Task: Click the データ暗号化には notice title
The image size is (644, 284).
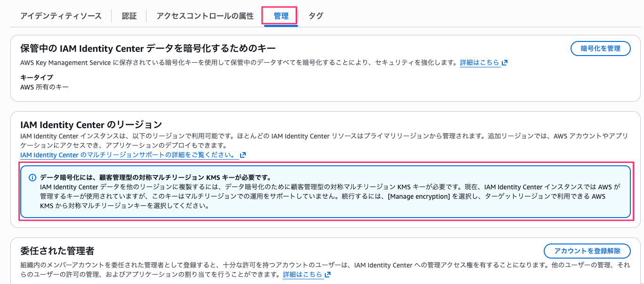Action: [x=155, y=178]
